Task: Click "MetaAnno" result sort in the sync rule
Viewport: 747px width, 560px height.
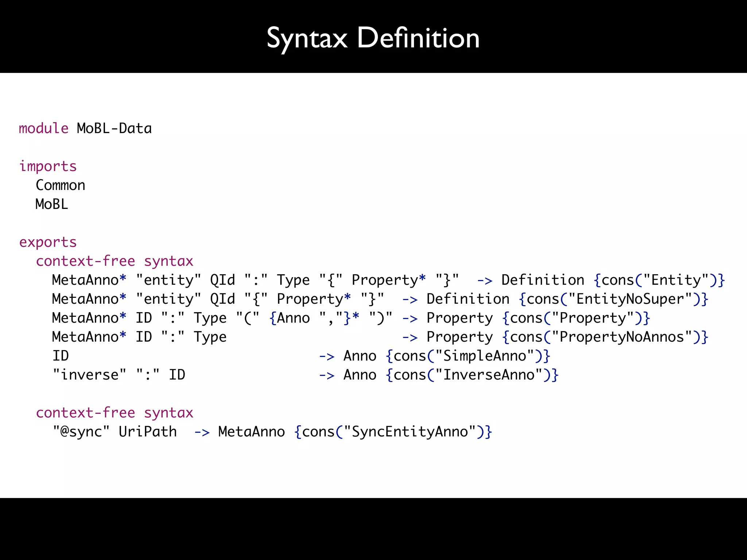Action: 251,432
